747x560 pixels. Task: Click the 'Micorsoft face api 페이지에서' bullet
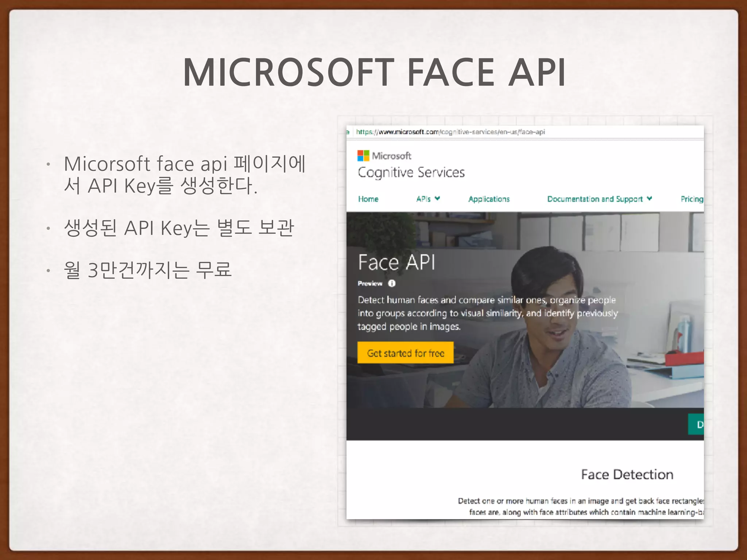(x=185, y=175)
